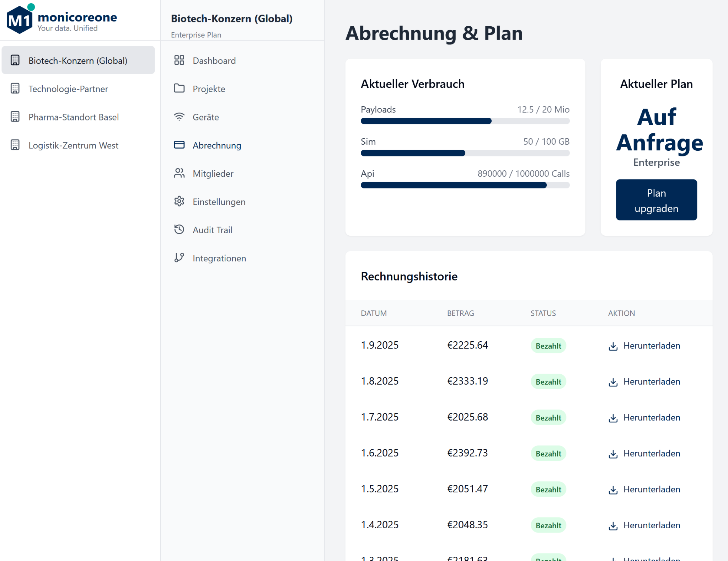Click the Geräte wifi icon
The height and width of the screenshot is (561, 728).
click(179, 117)
